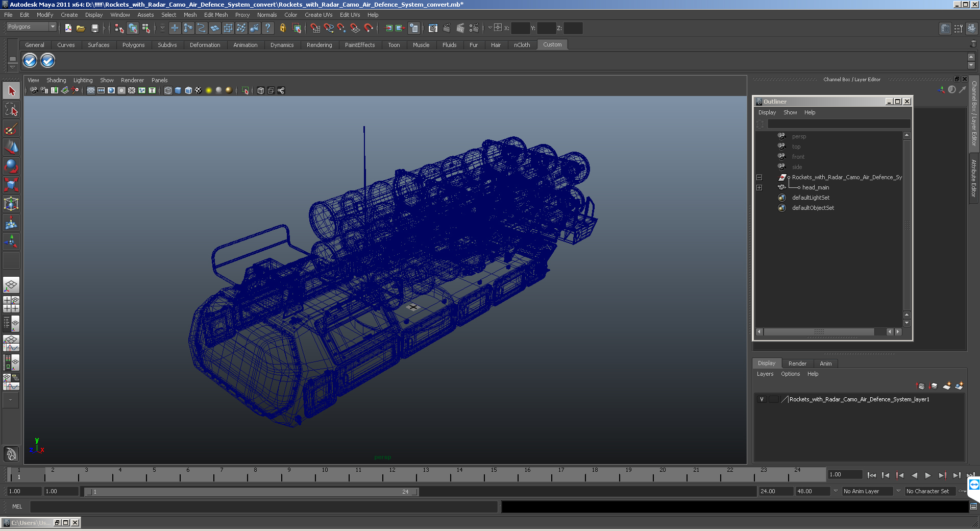The width and height of the screenshot is (980, 531).
Task: Toggle the viewport grid display
Action: point(91,90)
